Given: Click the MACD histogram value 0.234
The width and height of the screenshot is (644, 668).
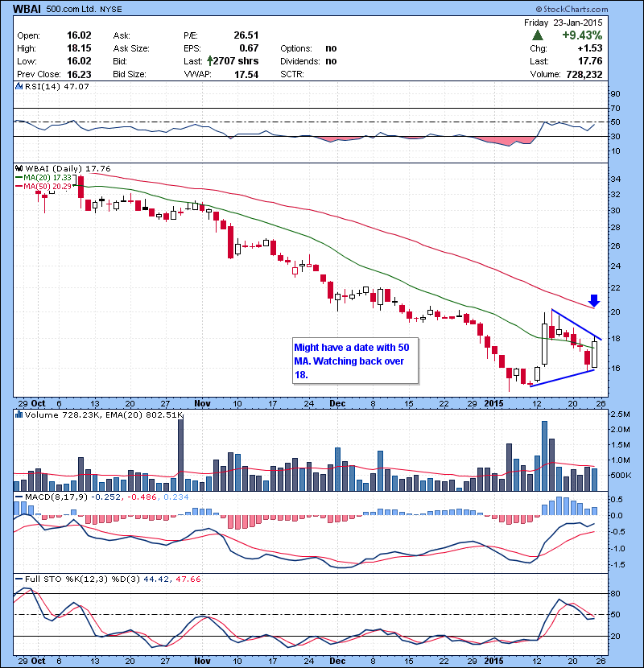Looking at the screenshot, I should (176, 497).
